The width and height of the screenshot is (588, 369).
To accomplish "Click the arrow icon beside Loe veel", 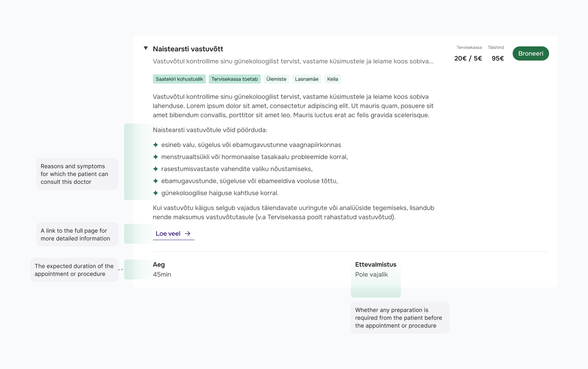I will [188, 234].
